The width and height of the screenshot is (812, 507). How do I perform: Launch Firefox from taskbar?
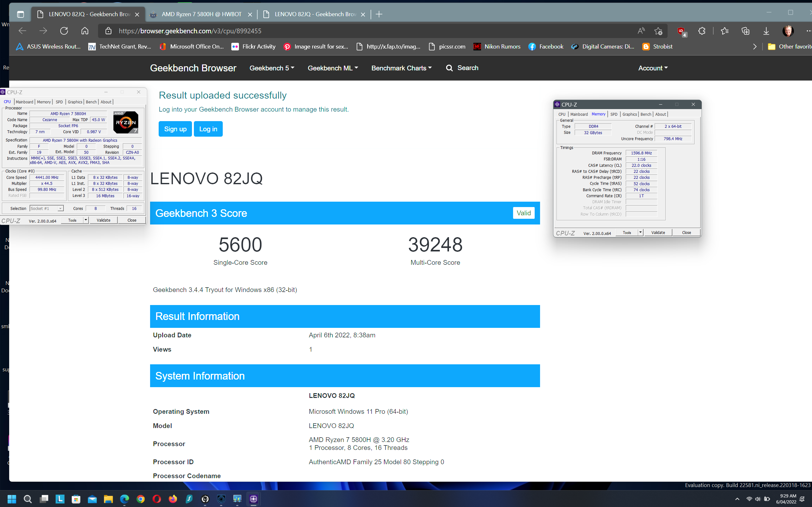173,499
